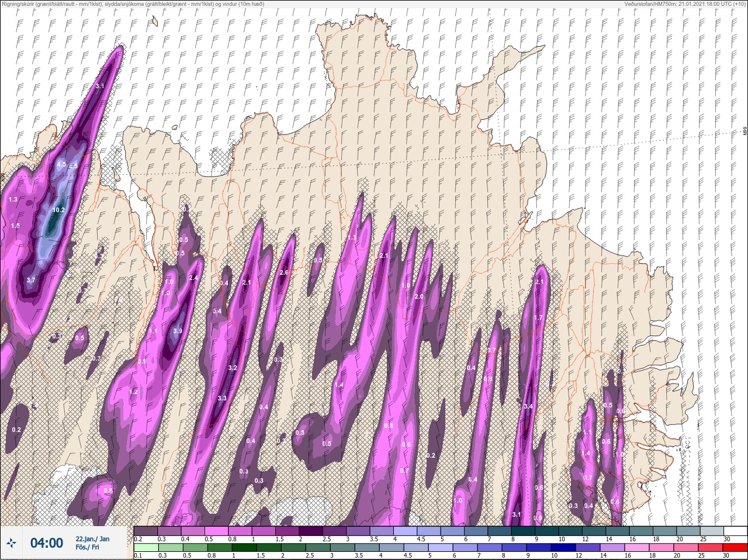Select upper legend white swatch starting at 30
The width and height of the screenshot is (748, 560).
point(735,531)
